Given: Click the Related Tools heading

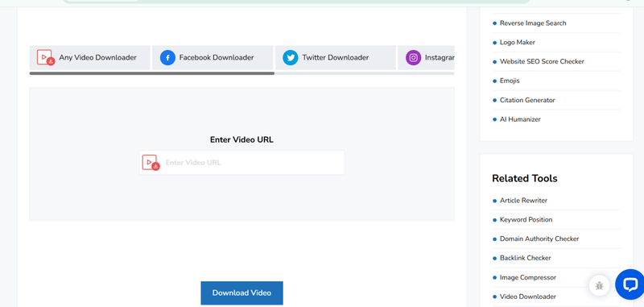Looking at the screenshot, I should [x=525, y=178].
